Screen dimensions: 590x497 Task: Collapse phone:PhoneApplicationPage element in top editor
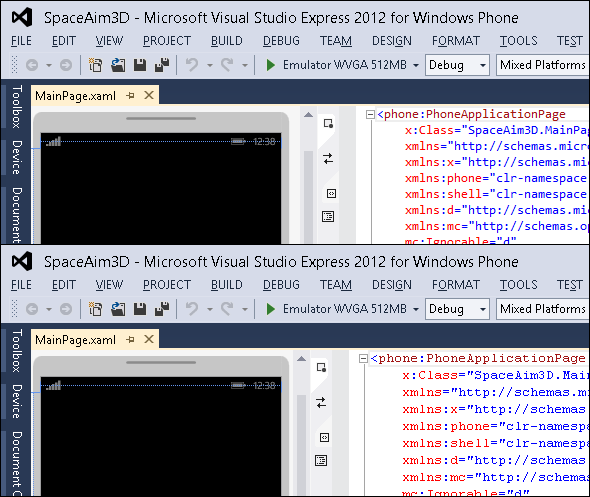370,114
